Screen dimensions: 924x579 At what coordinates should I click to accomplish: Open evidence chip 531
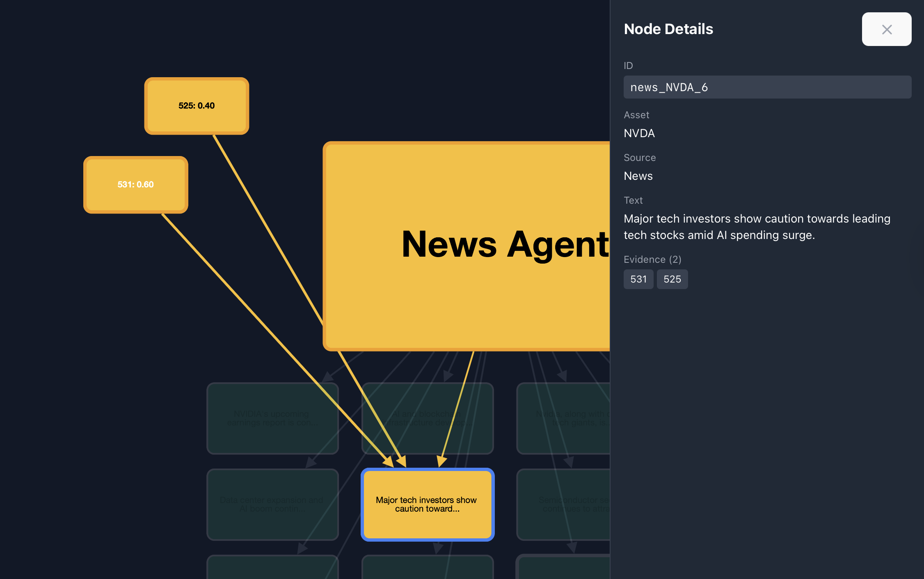tap(638, 279)
